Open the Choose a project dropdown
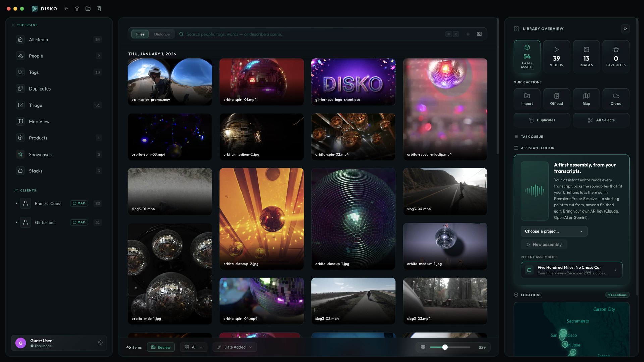 pos(554,231)
